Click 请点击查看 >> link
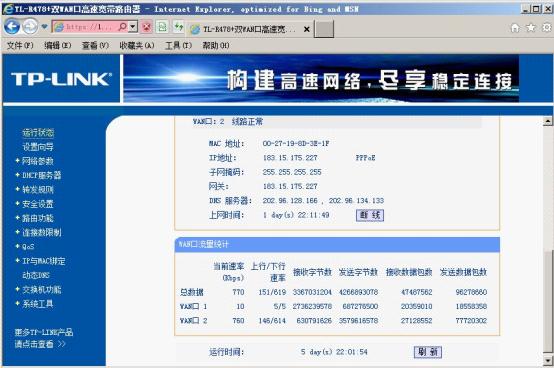The image size is (554, 368). (x=40, y=344)
